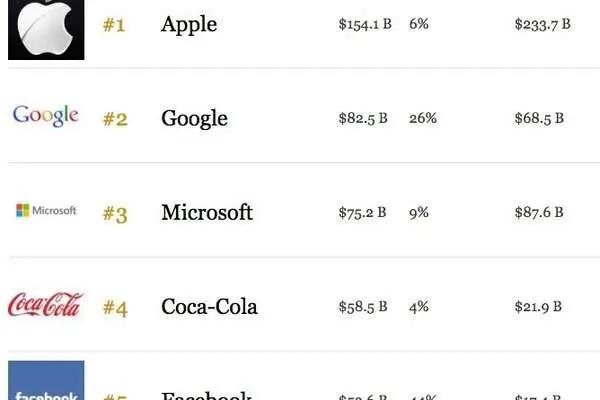This screenshot has height=400, width=600.
Task: Select the #2 rank number
Action: tap(115, 119)
